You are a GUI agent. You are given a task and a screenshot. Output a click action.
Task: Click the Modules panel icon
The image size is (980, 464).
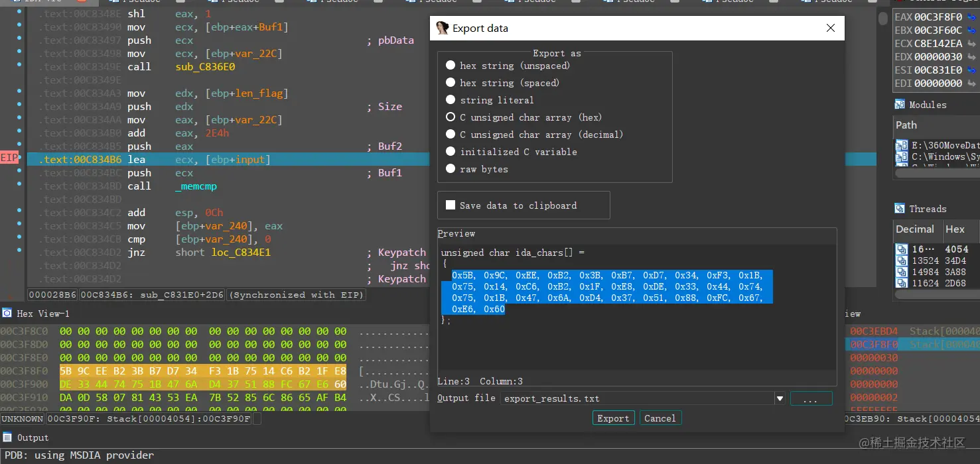(900, 105)
